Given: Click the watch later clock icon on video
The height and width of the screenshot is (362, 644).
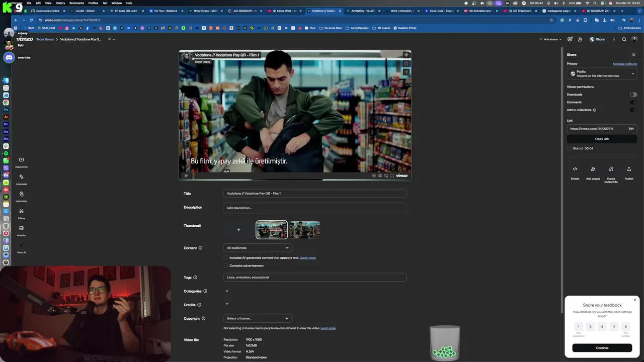Looking at the screenshot, I should 406,63.
